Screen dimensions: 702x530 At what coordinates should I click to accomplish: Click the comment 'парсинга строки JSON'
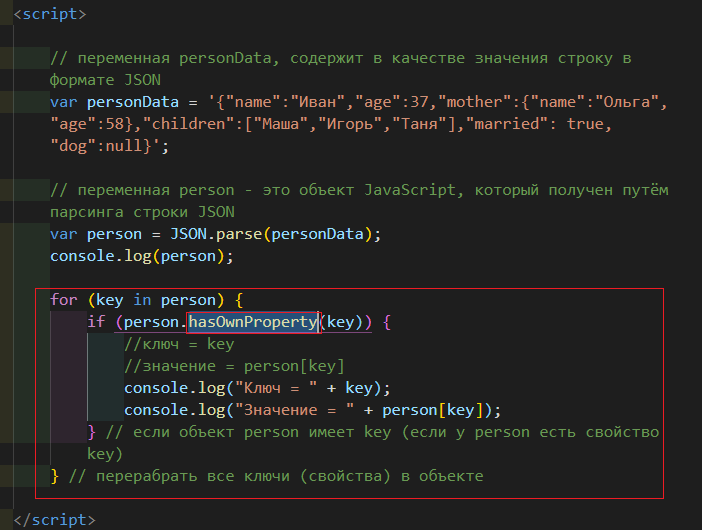(x=142, y=212)
